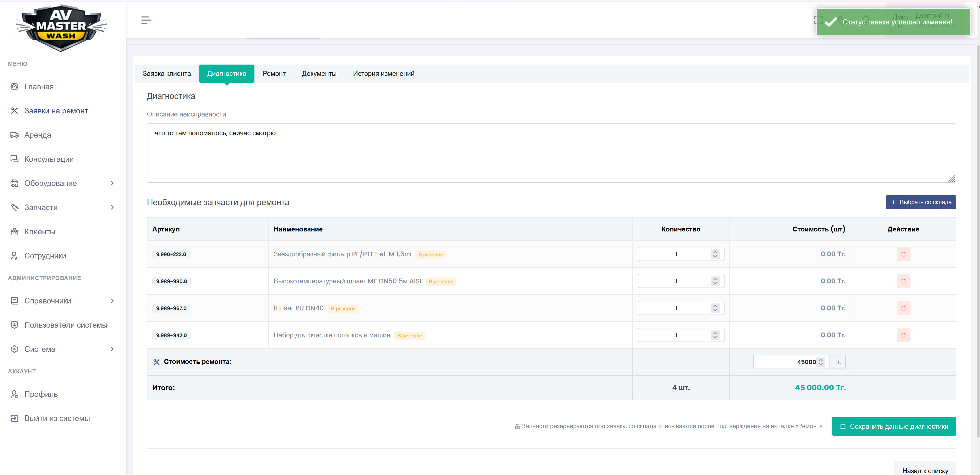Click В резерве badge on Шланг PU DN40

click(x=343, y=308)
